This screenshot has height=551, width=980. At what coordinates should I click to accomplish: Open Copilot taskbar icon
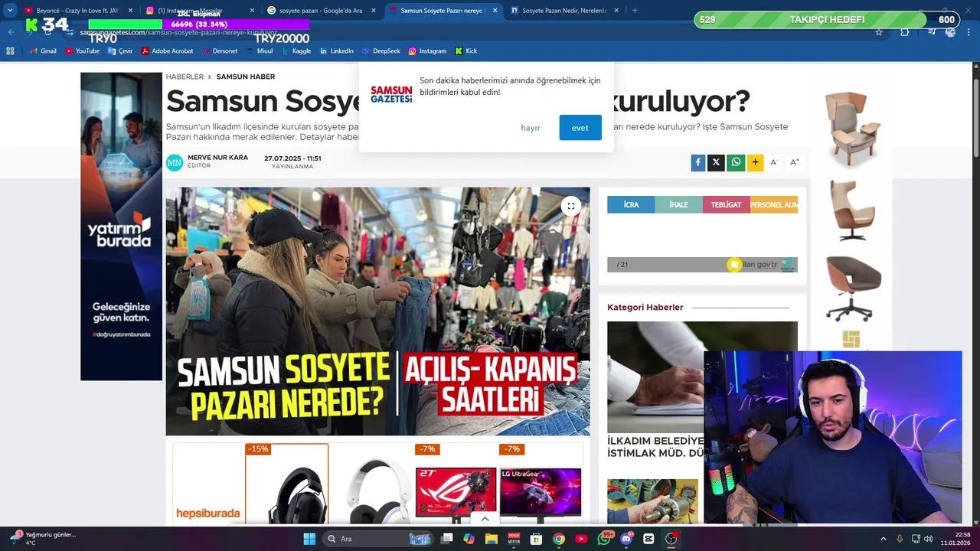point(469,539)
